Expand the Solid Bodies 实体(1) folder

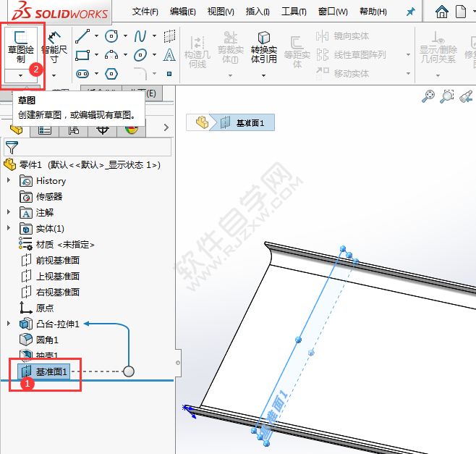[9, 227]
